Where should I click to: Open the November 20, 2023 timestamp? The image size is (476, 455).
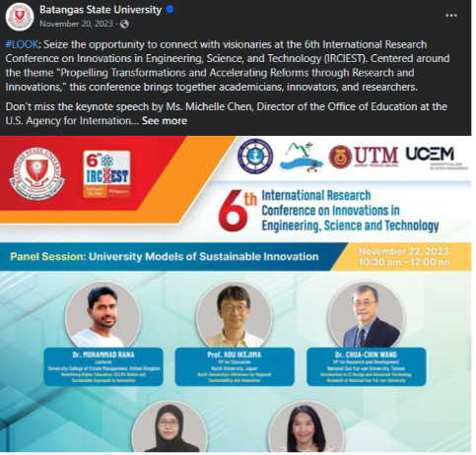coord(76,24)
